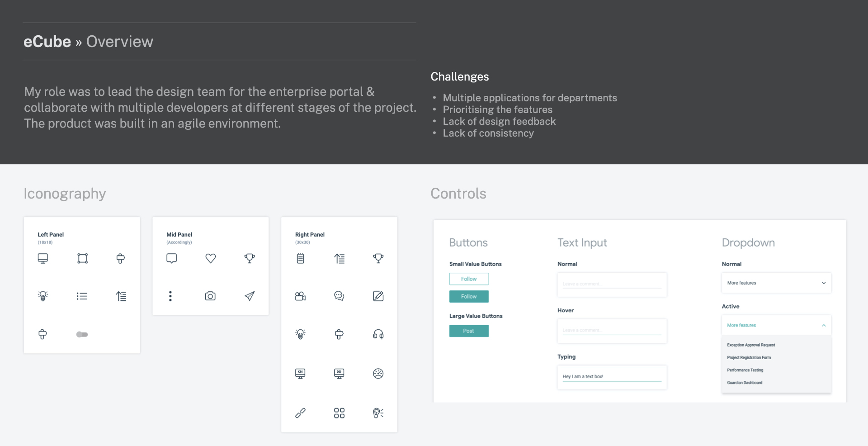Screen dimensions: 868x446
Task: Click the Typing text box field
Action: (612, 377)
